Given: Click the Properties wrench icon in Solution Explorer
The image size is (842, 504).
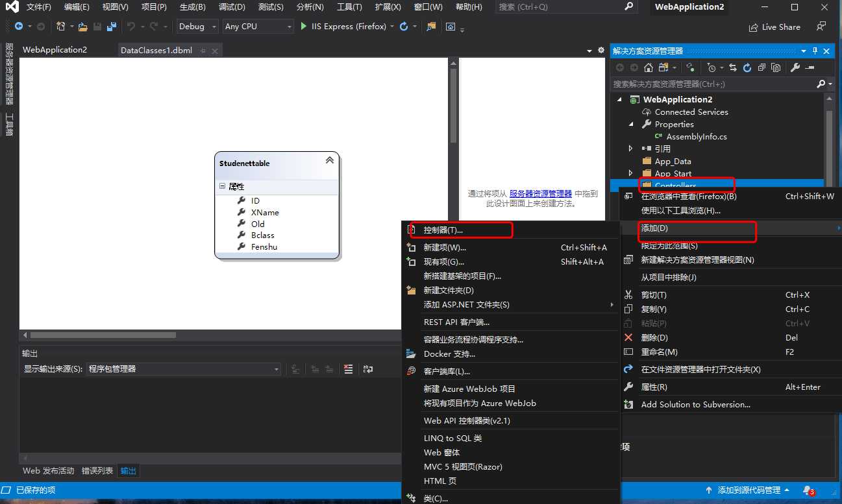Looking at the screenshot, I should point(795,67).
